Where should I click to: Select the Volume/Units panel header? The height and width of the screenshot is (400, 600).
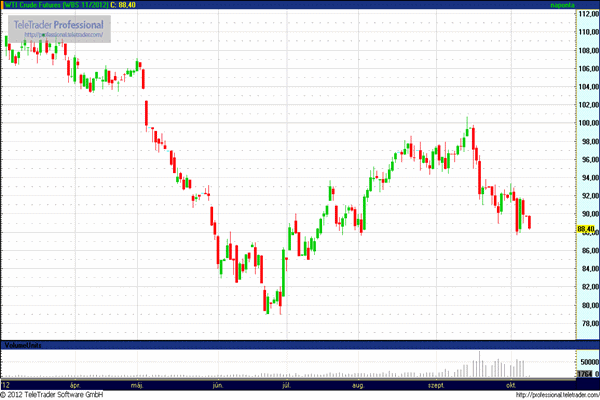coord(24,345)
